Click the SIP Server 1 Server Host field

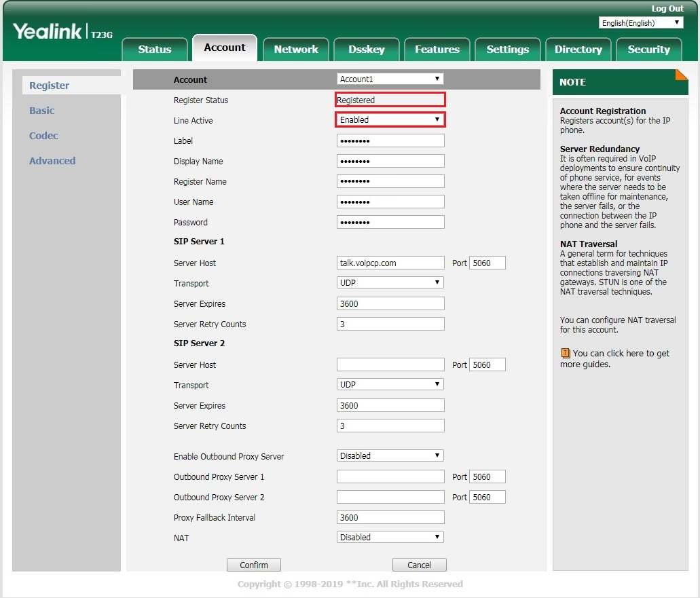coord(390,263)
